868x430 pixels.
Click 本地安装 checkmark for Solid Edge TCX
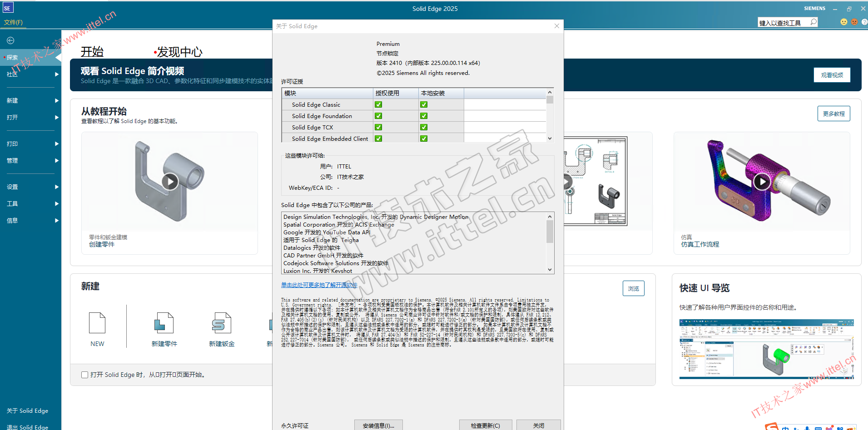click(424, 127)
